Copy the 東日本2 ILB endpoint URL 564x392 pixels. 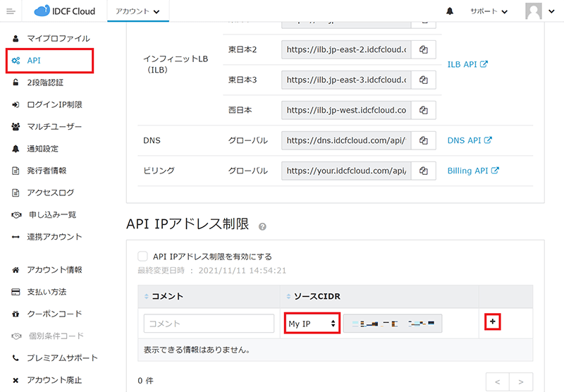tap(424, 49)
